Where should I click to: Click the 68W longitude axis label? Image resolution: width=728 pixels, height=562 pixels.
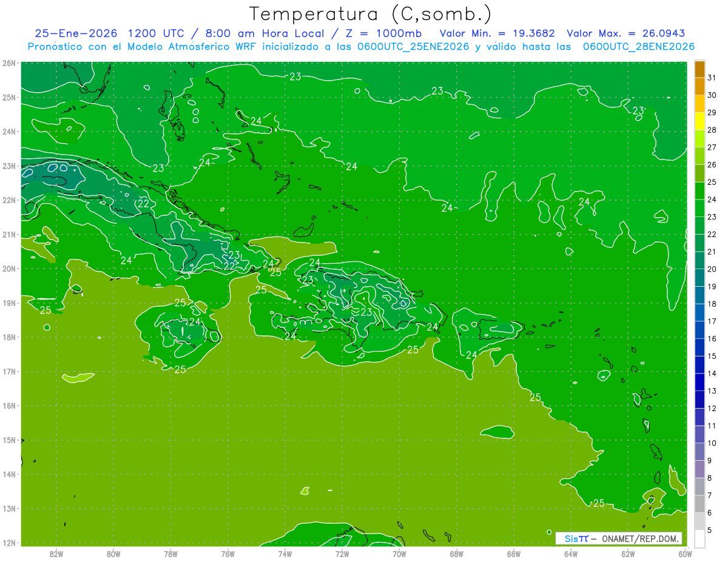(x=456, y=554)
